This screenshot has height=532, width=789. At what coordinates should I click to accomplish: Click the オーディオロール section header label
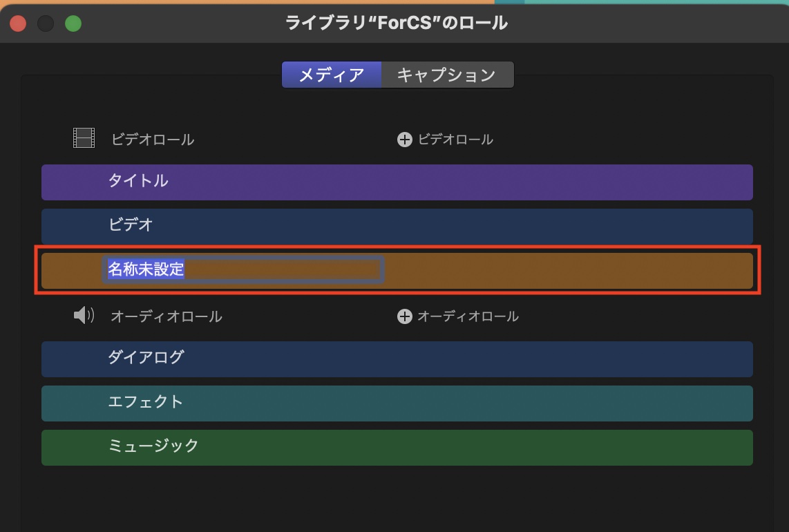(167, 316)
